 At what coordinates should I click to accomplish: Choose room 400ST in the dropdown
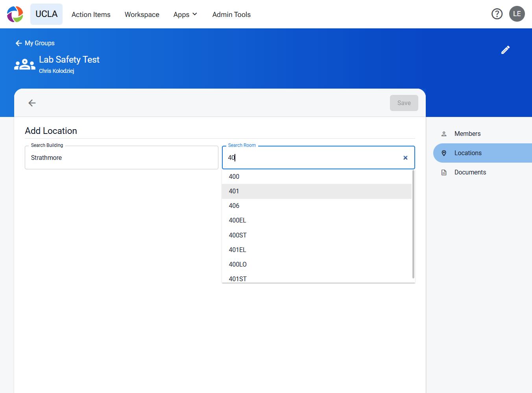tap(317, 235)
